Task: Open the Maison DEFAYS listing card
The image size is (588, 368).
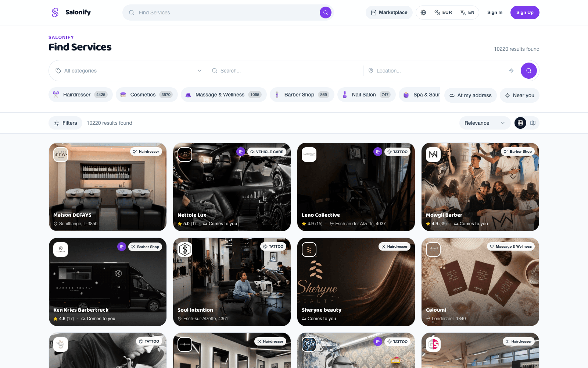Action: tap(108, 187)
